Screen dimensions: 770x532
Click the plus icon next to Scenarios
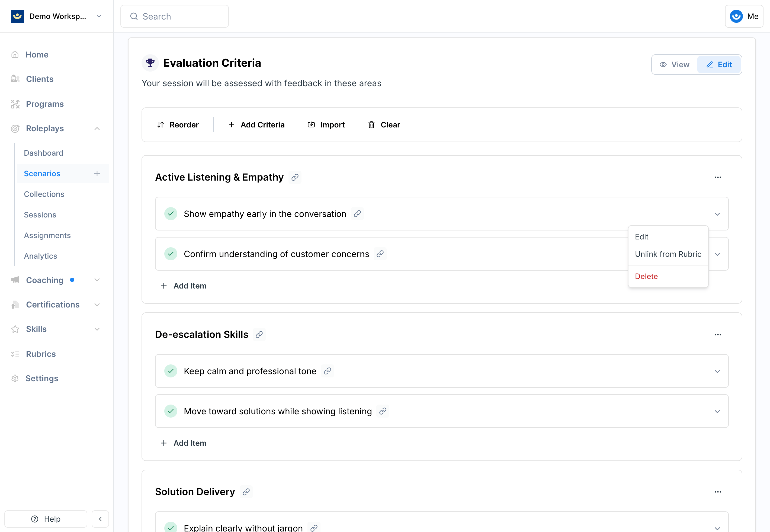coord(97,174)
